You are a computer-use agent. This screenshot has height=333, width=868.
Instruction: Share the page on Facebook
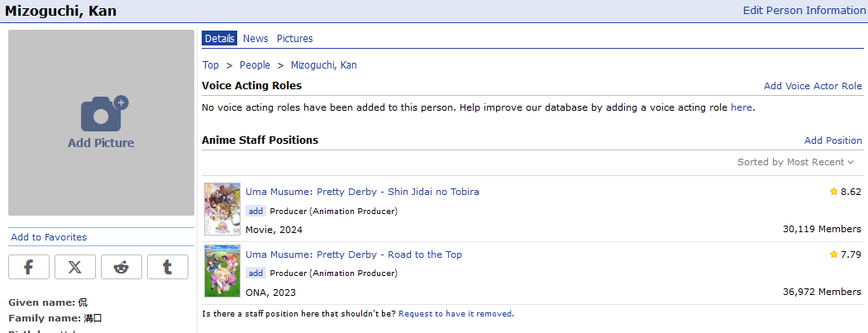(x=29, y=267)
